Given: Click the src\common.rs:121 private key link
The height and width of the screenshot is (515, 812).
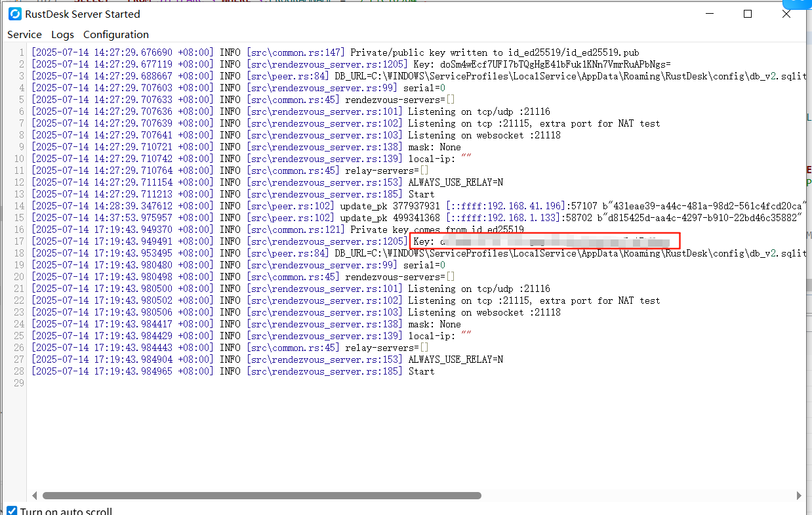Looking at the screenshot, I should [x=296, y=229].
